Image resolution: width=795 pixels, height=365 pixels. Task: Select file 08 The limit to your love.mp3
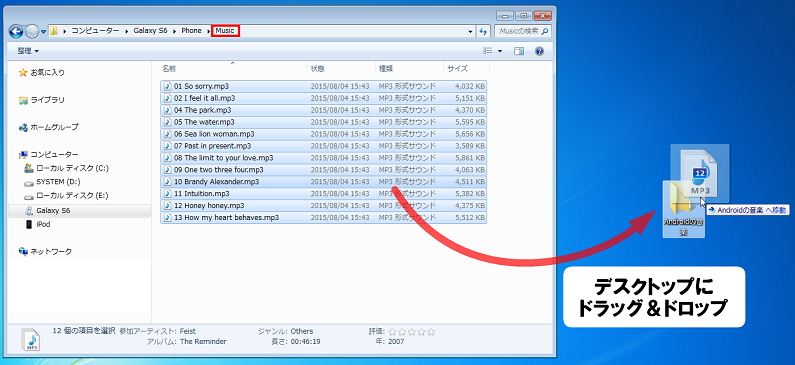(323, 158)
